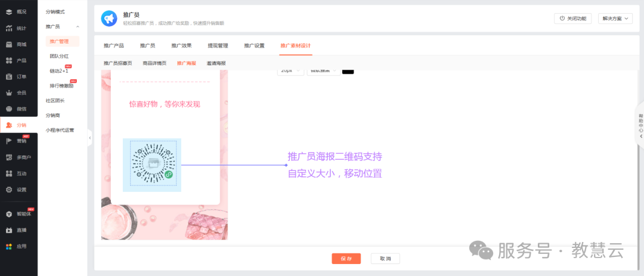Click the power icon in 关闭功能

point(562,18)
